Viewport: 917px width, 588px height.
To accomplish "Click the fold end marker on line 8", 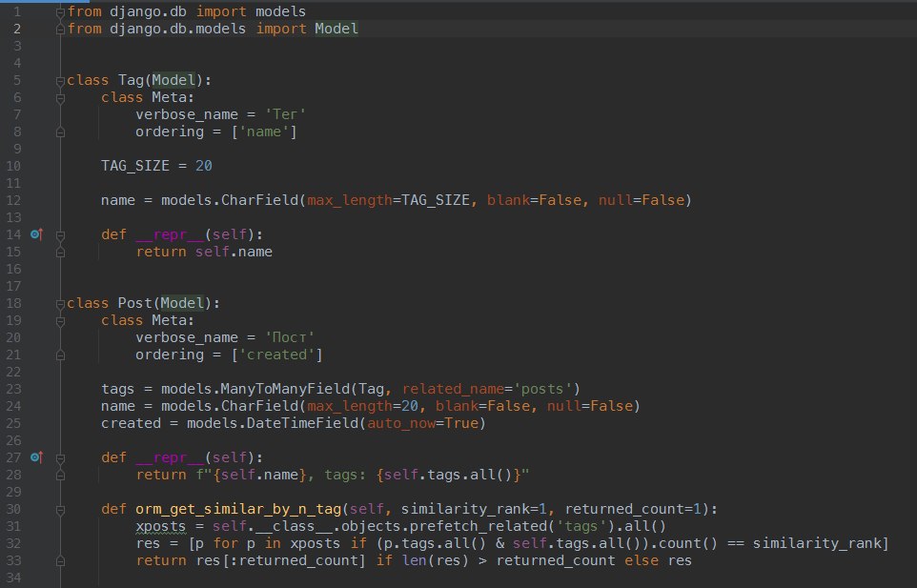I will [x=60, y=132].
